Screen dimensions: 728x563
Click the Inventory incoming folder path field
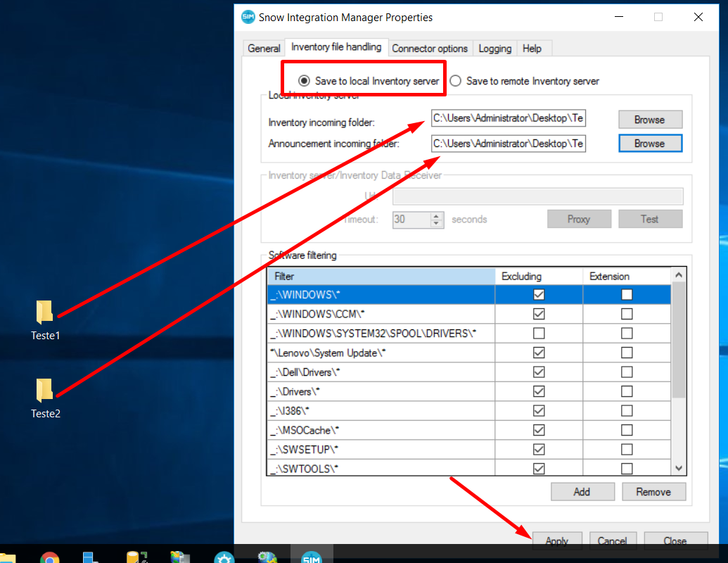[x=509, y=118]
